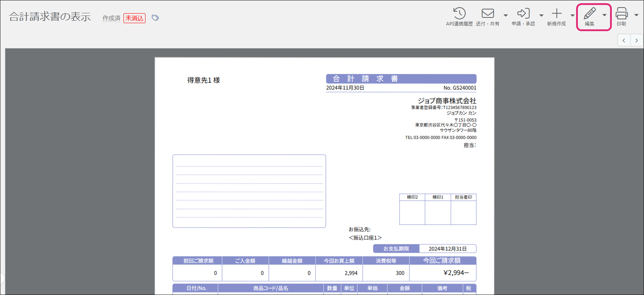Go to the next invoice with right chevron

point(637,40)
